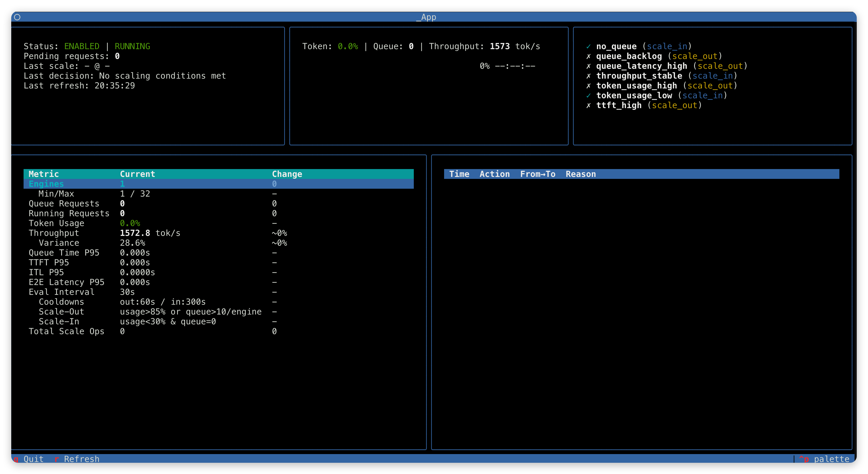The image size is (868, 474).
Task: Select the Variance row showing 28.6%
Action: point(218,243)
